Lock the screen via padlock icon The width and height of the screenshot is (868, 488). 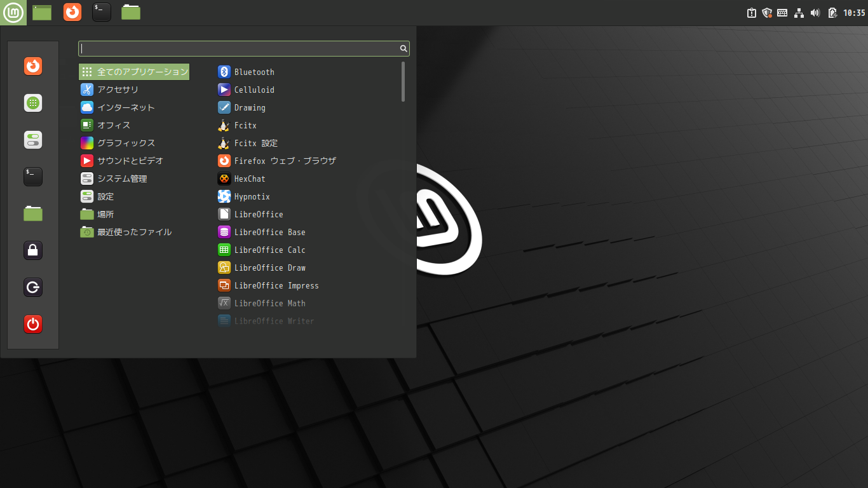[33, 250]
